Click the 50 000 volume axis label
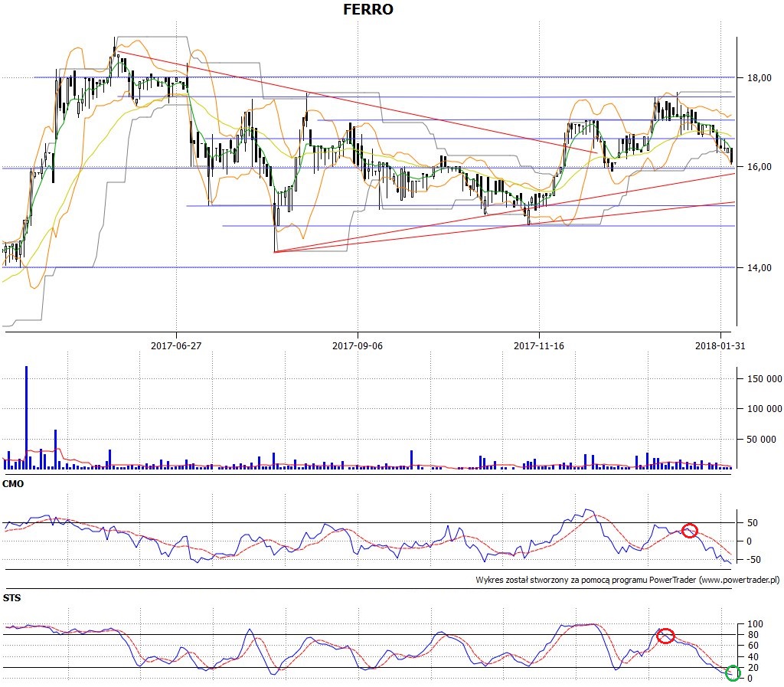 (762, 440)
